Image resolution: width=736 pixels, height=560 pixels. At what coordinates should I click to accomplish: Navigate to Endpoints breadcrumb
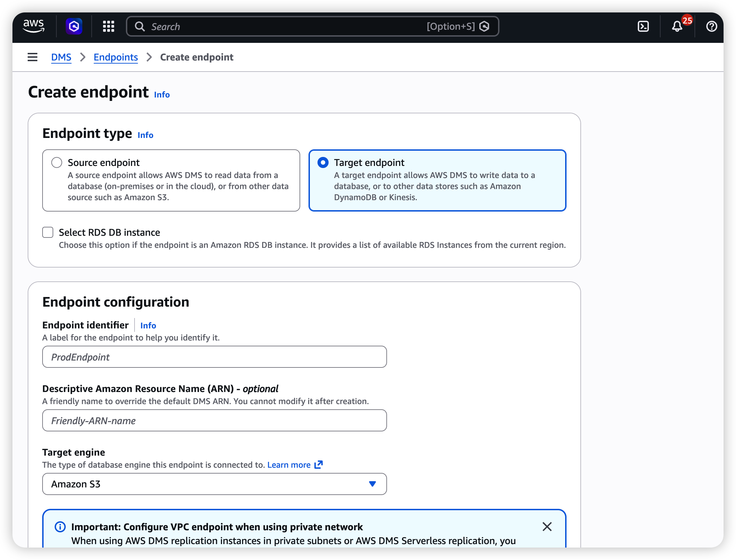click(116, 57)
